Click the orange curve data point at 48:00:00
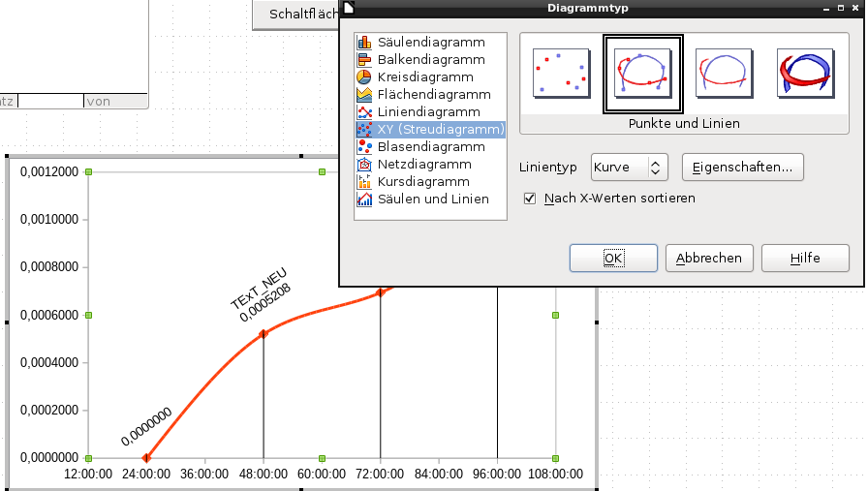Screen dimensions: 868x491 point(263,334)
